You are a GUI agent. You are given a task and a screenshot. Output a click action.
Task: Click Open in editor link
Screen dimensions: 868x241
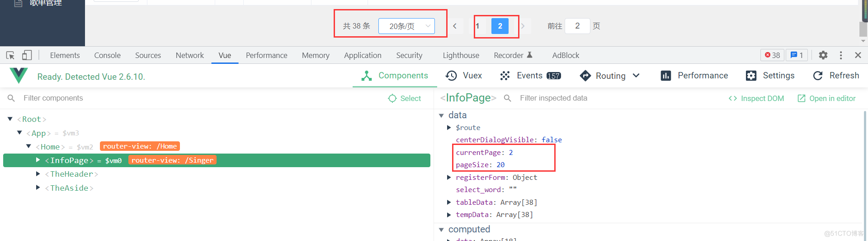click(826, 98)
